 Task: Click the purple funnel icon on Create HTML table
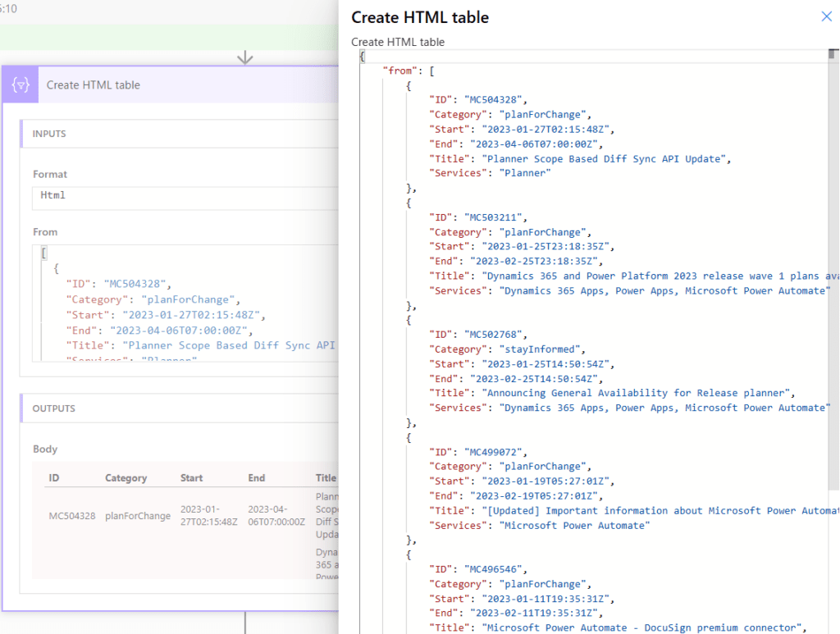20,84
